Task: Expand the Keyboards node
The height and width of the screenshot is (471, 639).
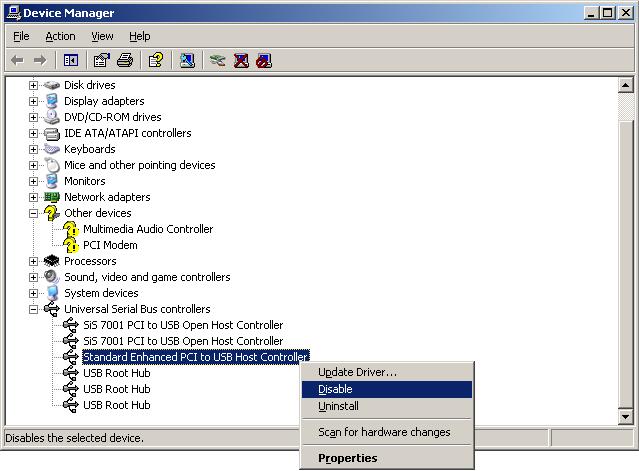Action: coord(33,149)
